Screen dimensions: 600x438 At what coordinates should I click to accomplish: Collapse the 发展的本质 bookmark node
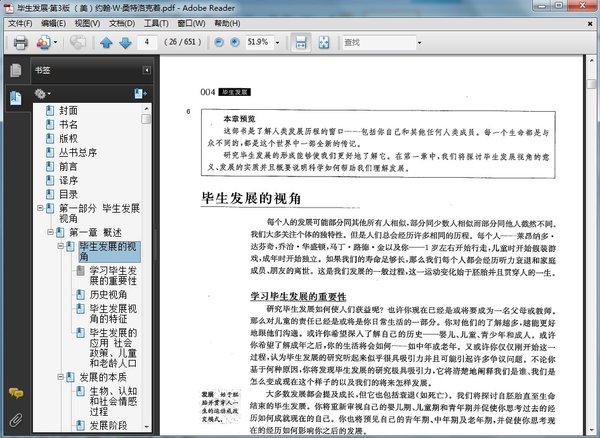tap(60, 377)
